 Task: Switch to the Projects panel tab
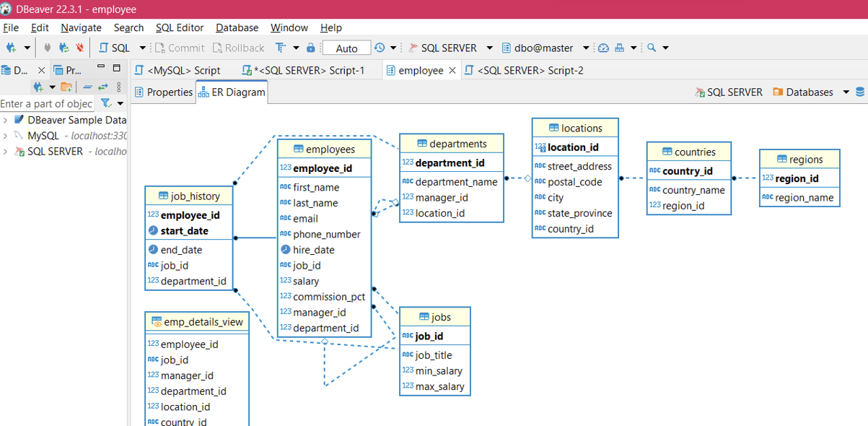[69, 70]
